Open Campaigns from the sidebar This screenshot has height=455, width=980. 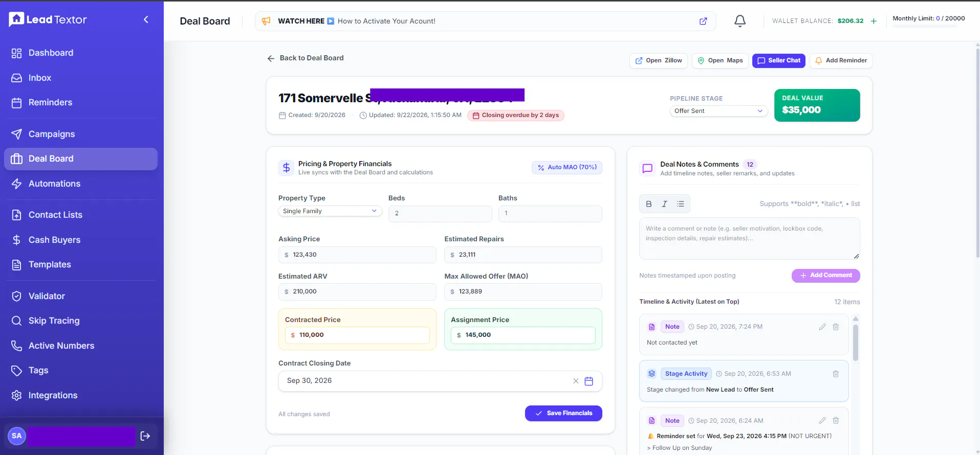[81, 134]
